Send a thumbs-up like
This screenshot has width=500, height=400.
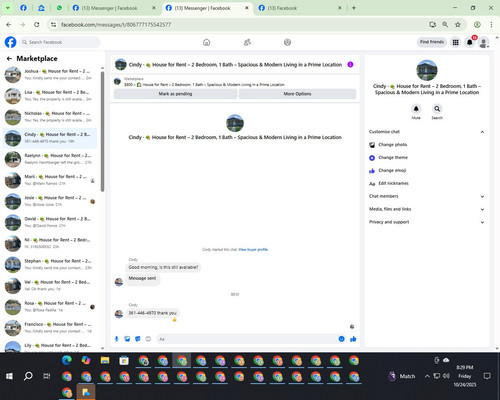point(353,339)
